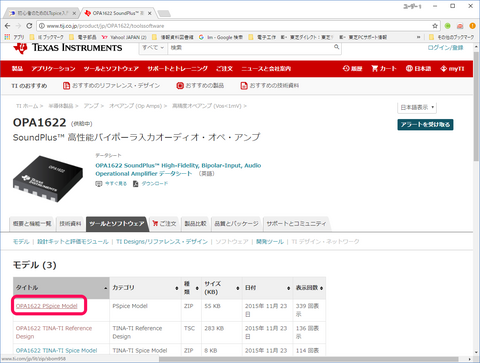Open ツールとソフトウェア in red menu bar

click(x=111, y=69)
